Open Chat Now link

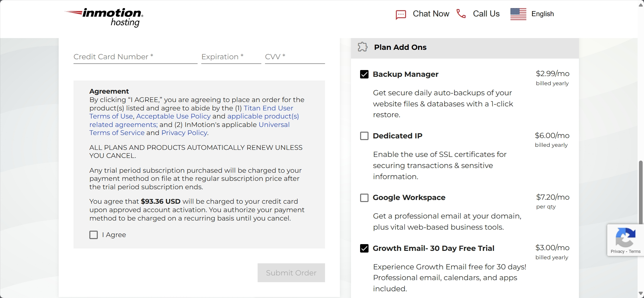(x=431, y=14)
